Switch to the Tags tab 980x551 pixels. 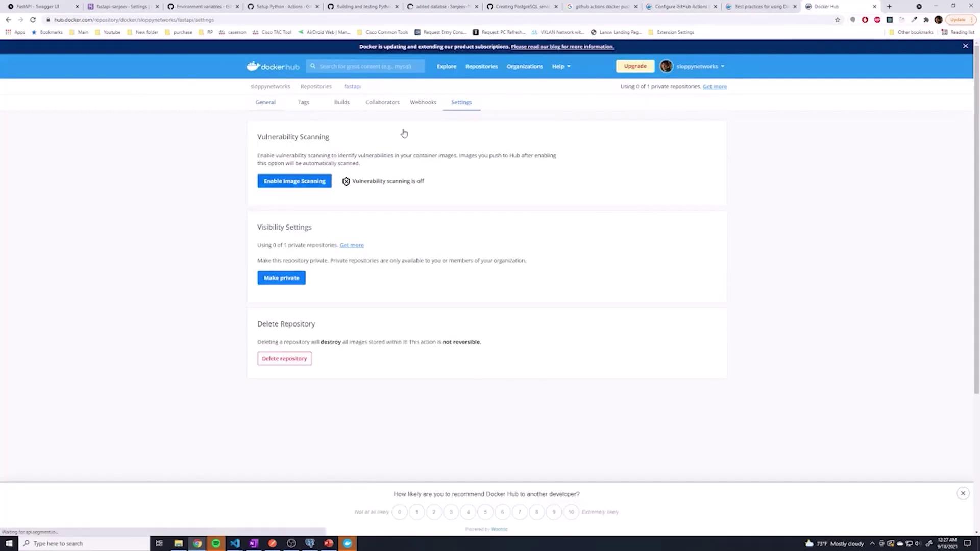point(304,102)
